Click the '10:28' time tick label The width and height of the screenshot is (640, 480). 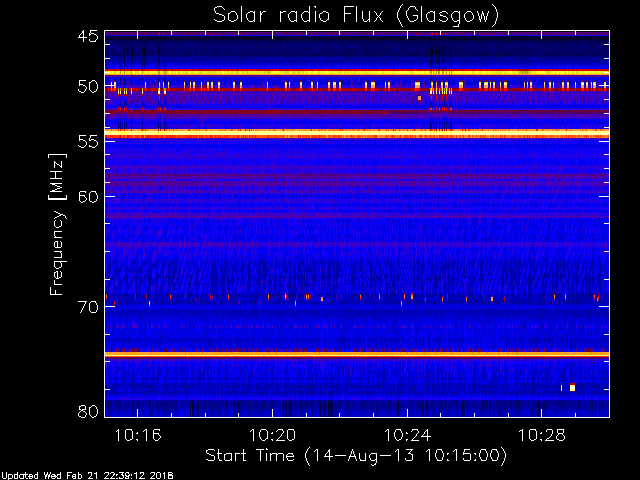pyautogui.click(x=542, y=435)
